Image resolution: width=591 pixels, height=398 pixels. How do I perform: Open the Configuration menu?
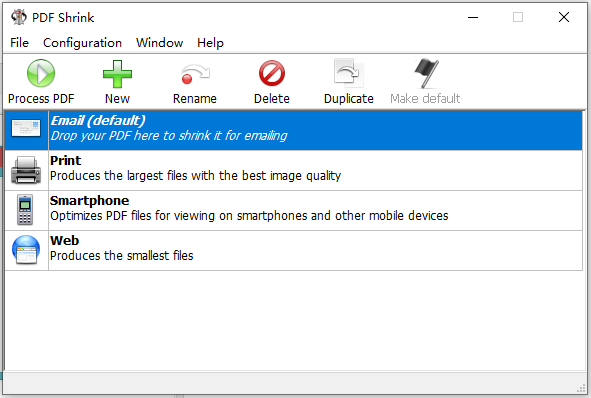click(x=83, y=43)
